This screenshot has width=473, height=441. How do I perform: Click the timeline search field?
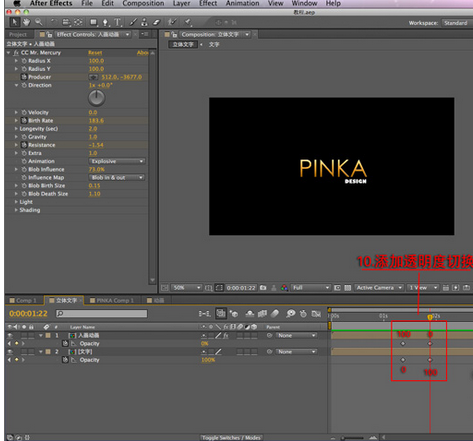click(x=102, y=313)
